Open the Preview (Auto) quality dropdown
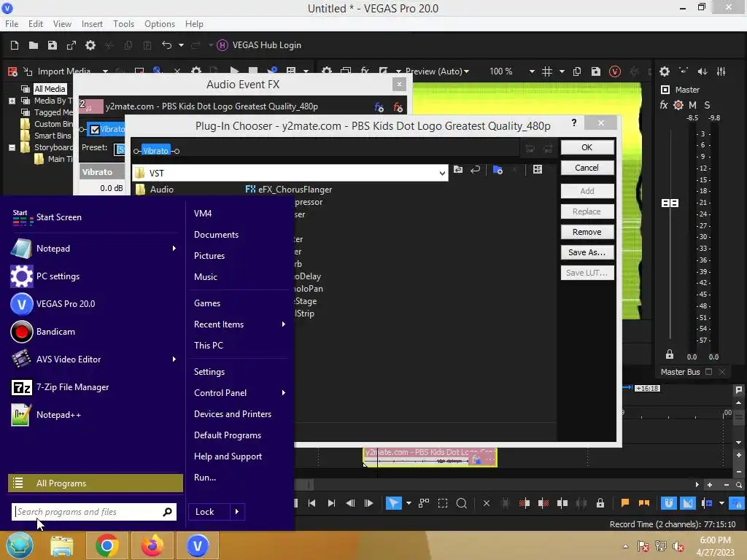Viewport: 747px width, 560px height. 438,71
